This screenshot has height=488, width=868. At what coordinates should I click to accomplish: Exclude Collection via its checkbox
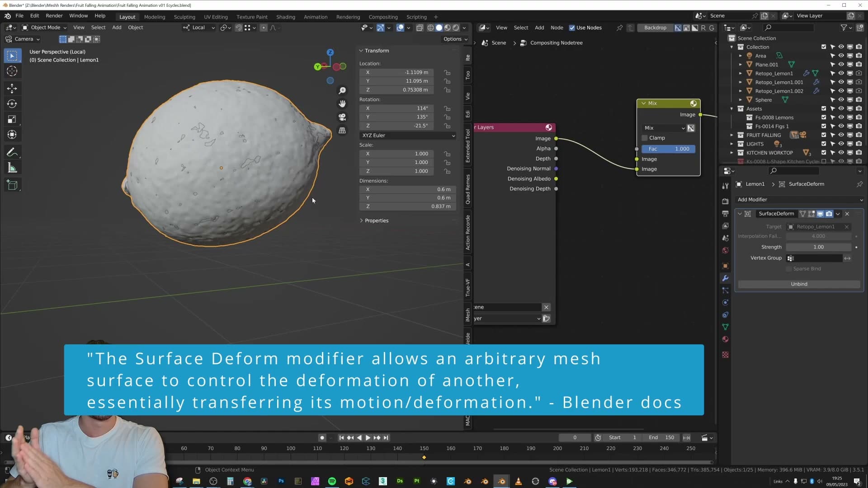(824, 47)
